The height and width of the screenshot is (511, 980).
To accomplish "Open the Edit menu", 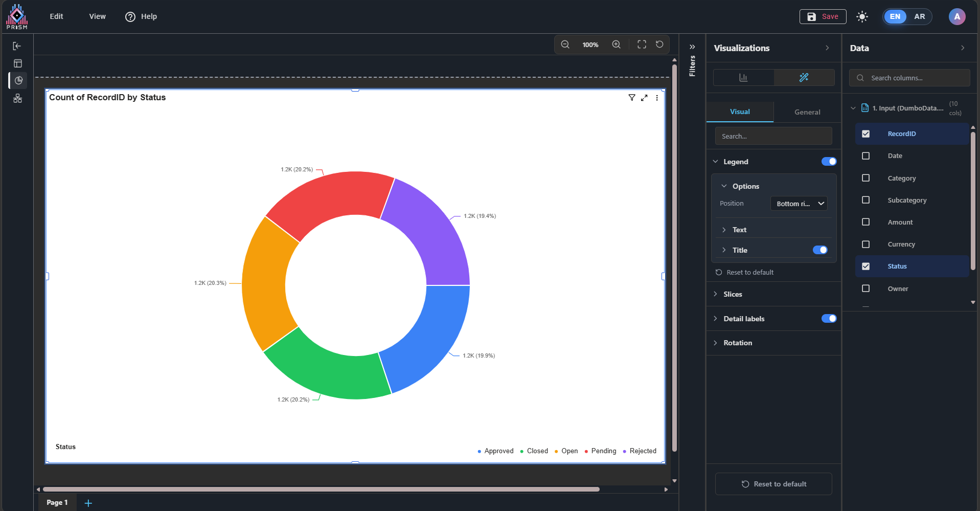I will click(x=56, y=16).
